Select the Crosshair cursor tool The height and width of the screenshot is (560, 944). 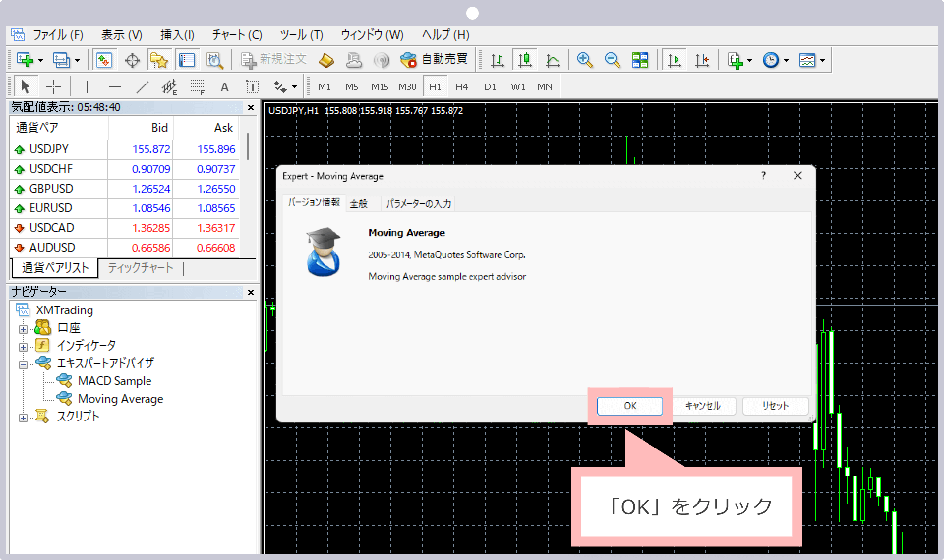[x=54, y=87]
